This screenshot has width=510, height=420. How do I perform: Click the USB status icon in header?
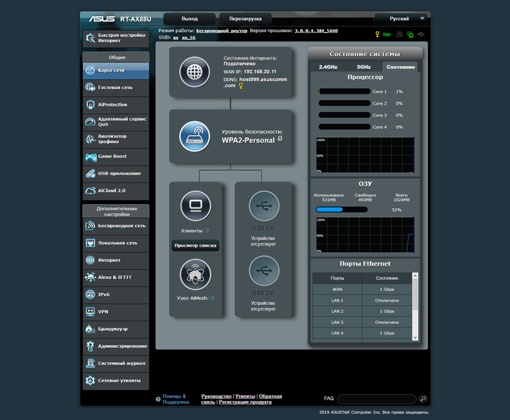click(421, 34)
